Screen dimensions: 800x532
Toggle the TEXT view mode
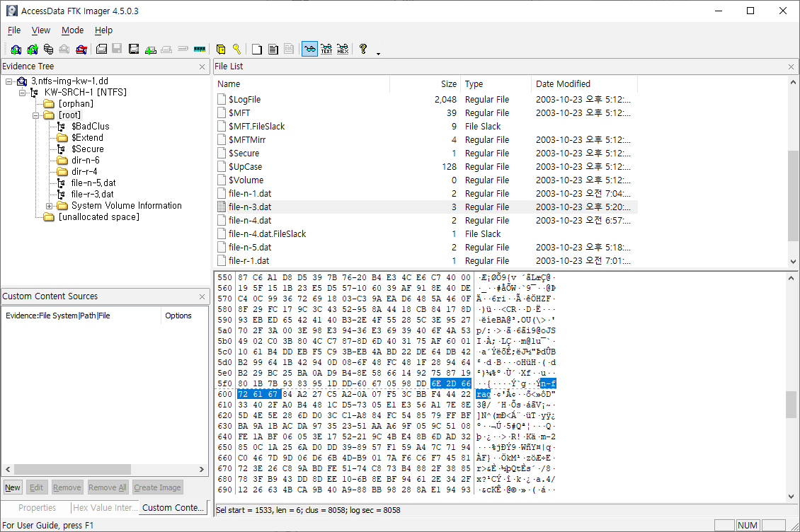pyautogui.click(x=326, y=49)
